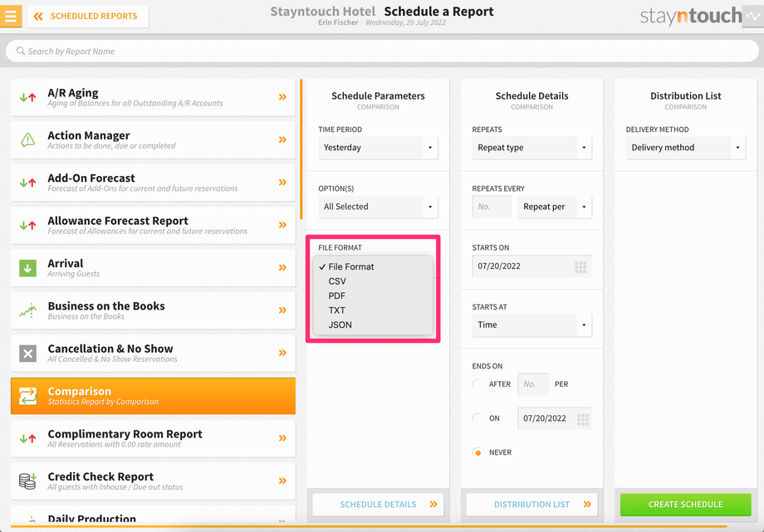This screenshot has height=532, width=764.
Task: Open the Credit Check Report title
Action: coord(100,476)
